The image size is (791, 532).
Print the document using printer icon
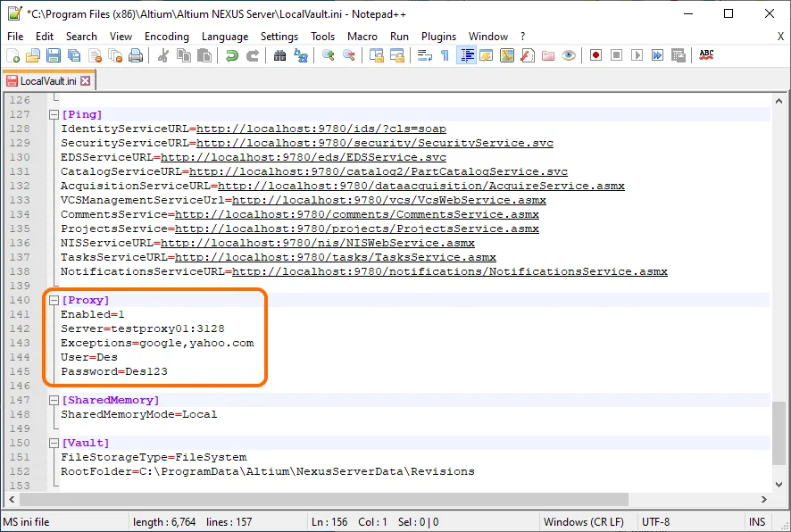pyautogui.click(x=136, y=55)
